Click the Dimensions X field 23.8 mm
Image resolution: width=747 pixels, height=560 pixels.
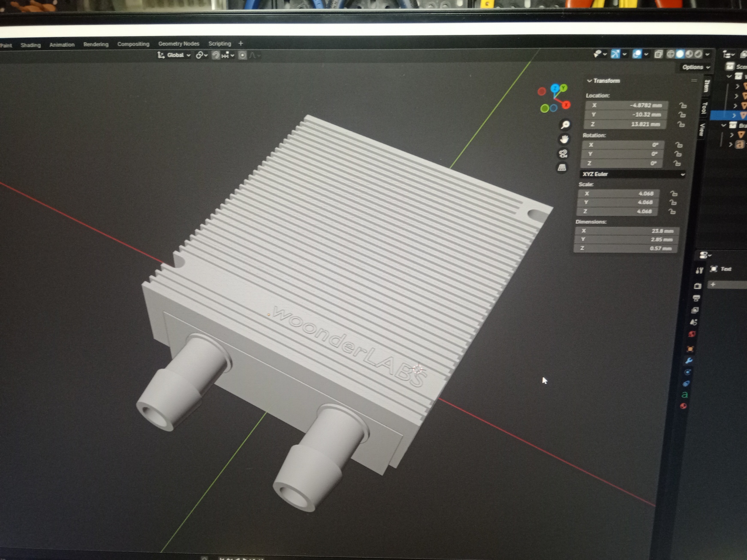coord(627,231)
